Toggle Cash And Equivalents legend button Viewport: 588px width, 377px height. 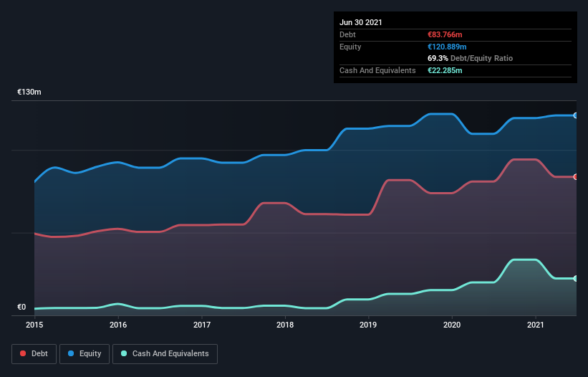(x=165, y=354)
